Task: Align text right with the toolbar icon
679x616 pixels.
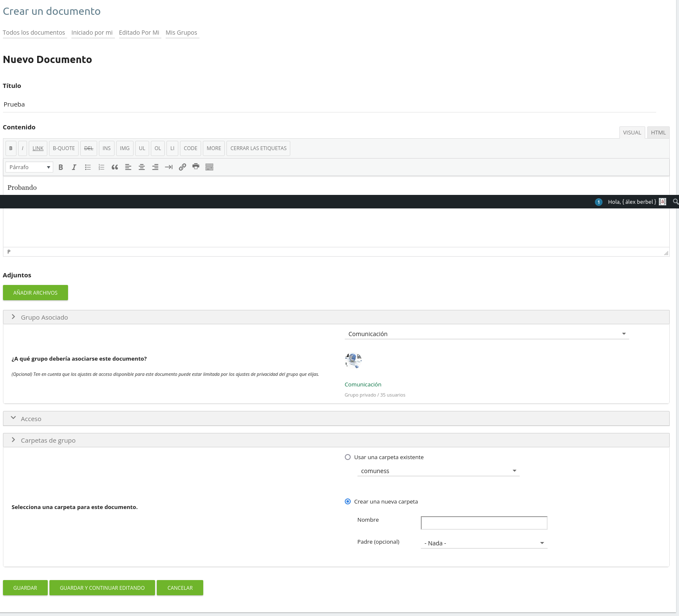Action: (155, 167)
